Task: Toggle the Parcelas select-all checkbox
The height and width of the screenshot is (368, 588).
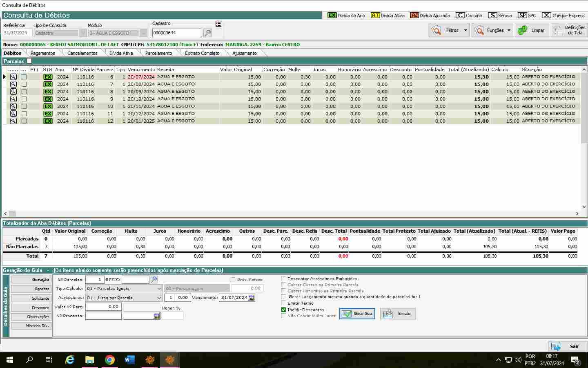Action: tap(29, 61)
